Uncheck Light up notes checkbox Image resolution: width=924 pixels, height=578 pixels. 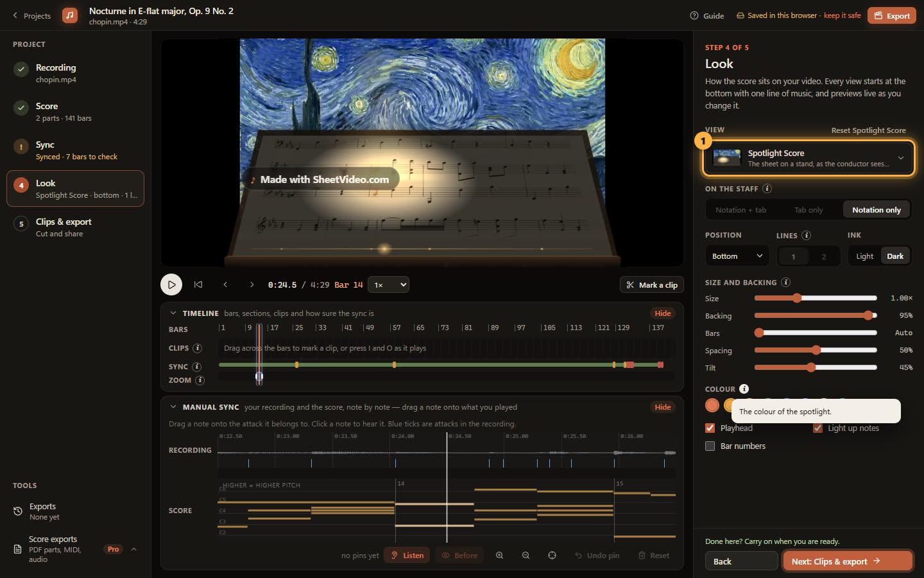click(817, 428)
